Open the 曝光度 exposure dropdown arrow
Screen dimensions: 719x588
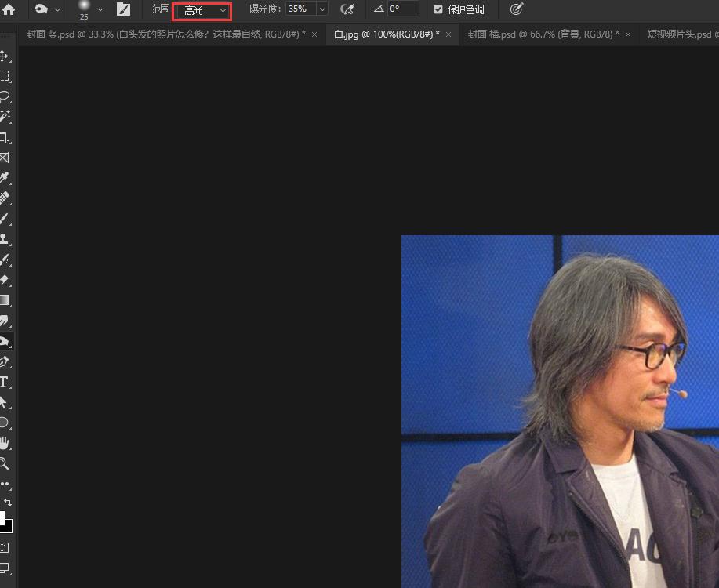coord(321,9)
